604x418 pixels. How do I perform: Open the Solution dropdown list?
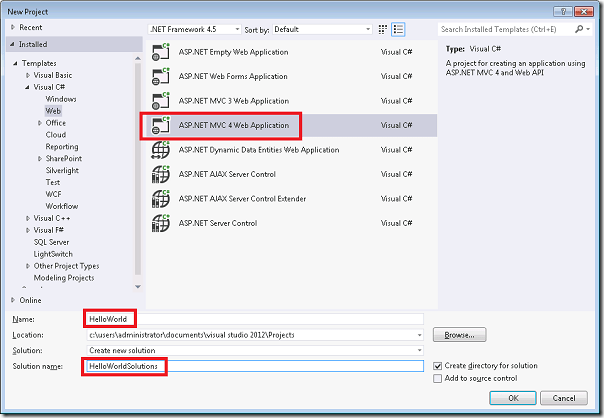(255, 350)
